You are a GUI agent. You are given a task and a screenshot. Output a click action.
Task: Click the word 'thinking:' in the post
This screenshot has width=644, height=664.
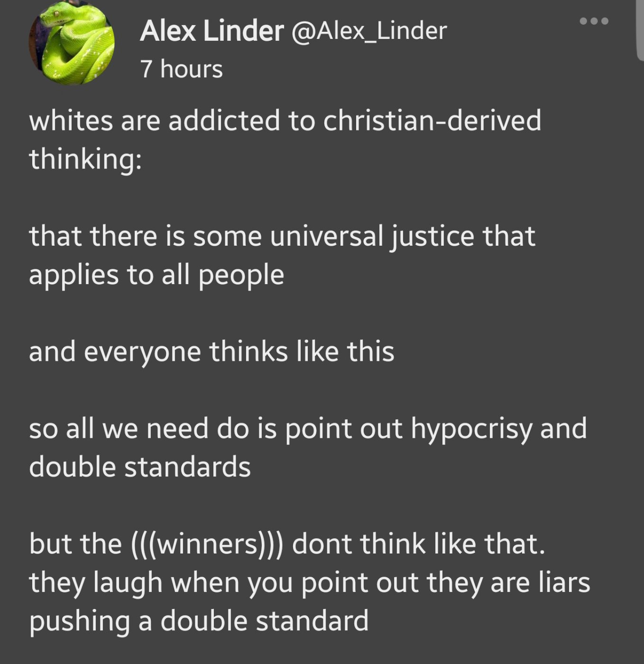coord(85,159)
